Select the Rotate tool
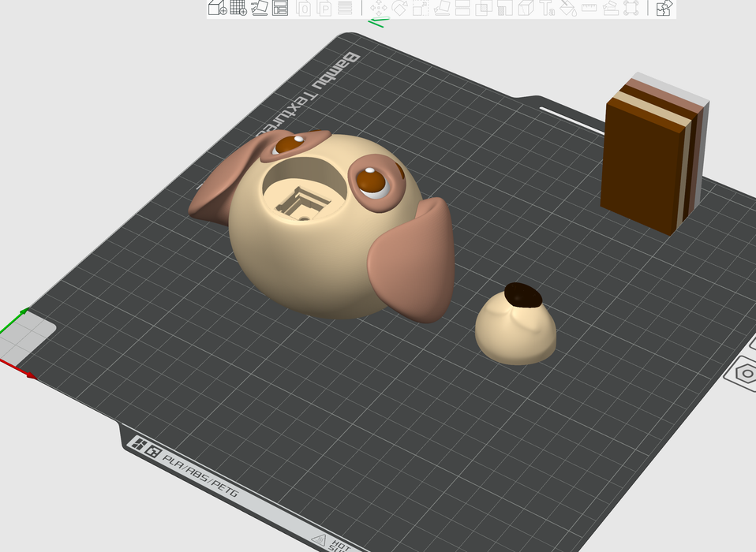The image size is (756, 552). point(399,9)
